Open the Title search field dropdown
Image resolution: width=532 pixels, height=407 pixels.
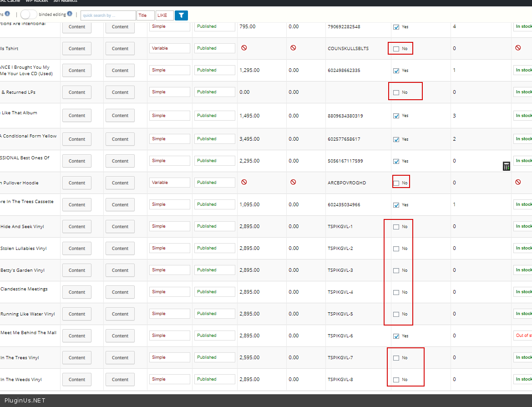[x=146, y=15]
